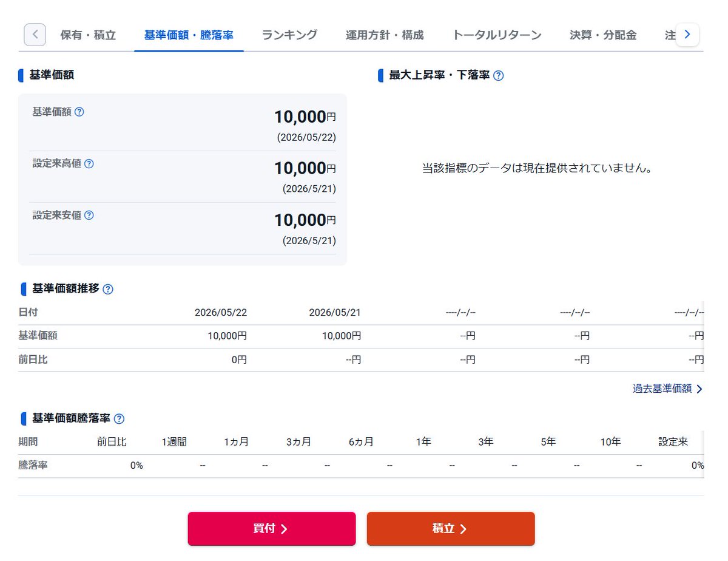
Task: Click the 1週間 period column header
Action: (x=174, y=442)
